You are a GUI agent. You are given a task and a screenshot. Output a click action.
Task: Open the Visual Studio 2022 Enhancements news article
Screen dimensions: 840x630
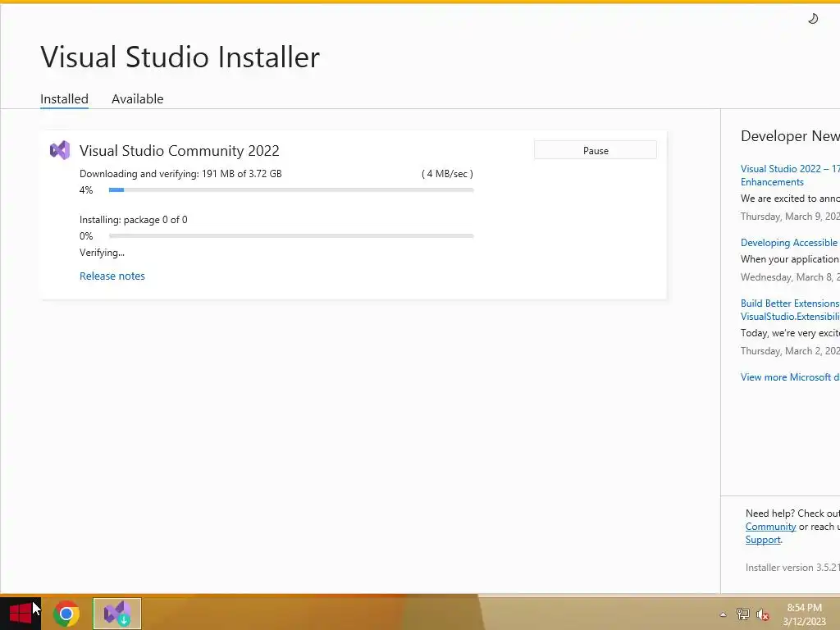coord(790,176)
